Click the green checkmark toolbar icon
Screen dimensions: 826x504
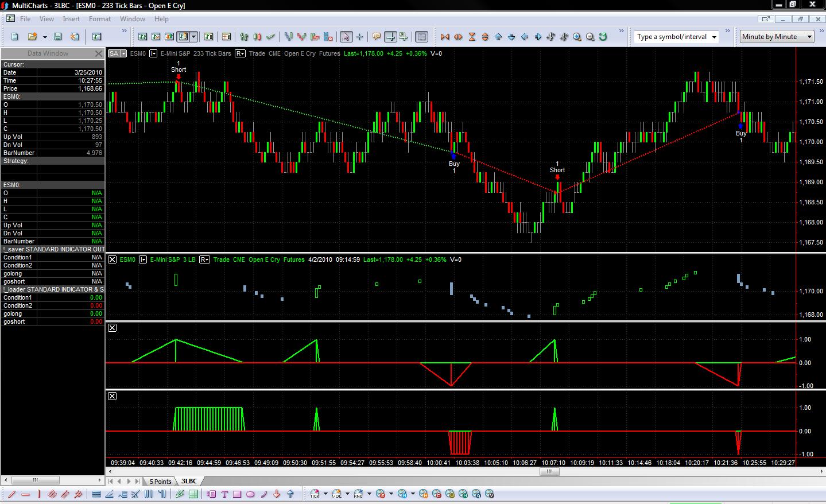[270, 37]
